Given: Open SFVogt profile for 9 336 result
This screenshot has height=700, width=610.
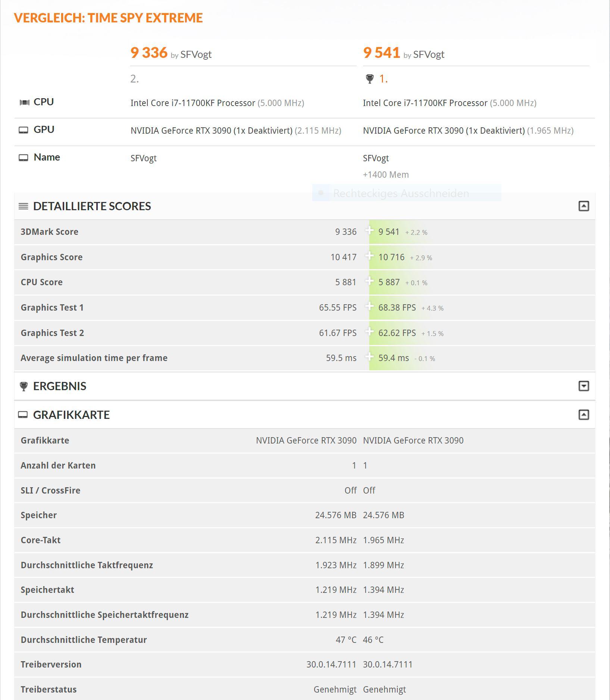Looking at the screenshot, I should (x=196, y=55).
